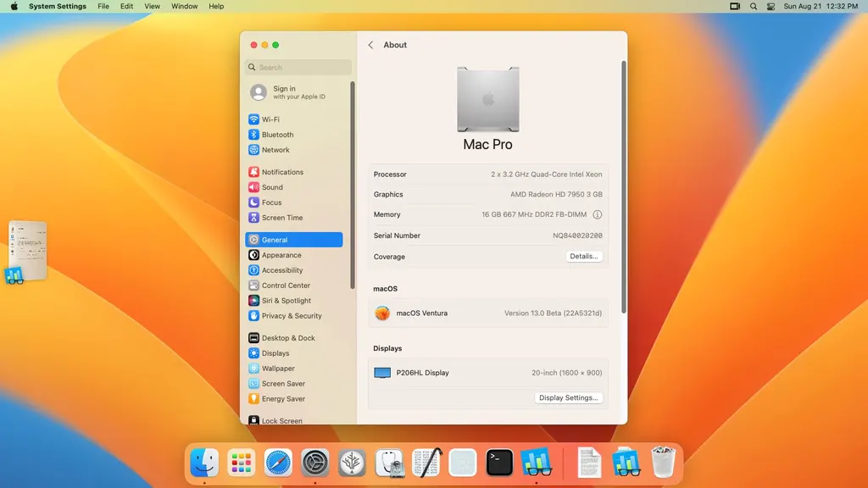Click the graphics value 'AMD Radeon HD 7950 3 GB'
The height and width of the screenshot is (488, 868).
coord(556,194)
